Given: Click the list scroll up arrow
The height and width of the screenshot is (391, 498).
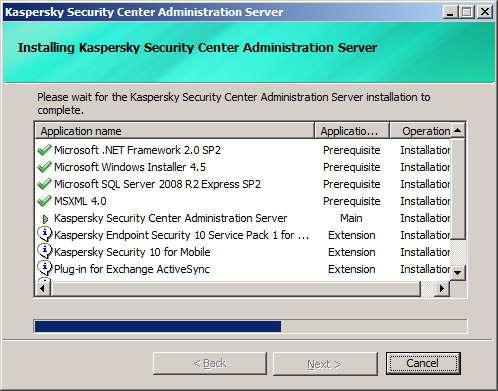Looking at the screenshot, I should click(458, 131).
